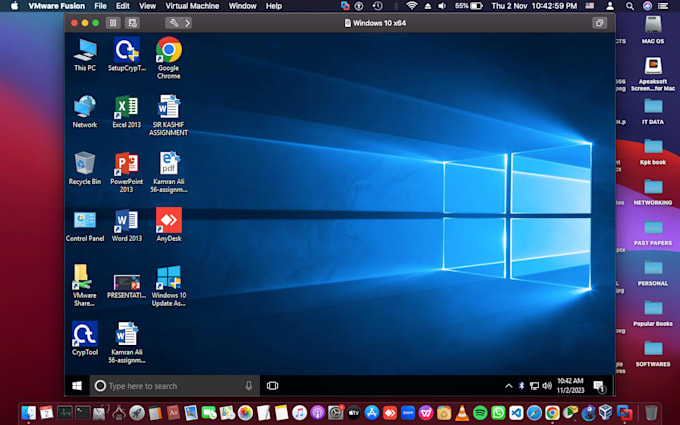
Task: Open This PC on the Windows desktop
Action: [85, 54]
